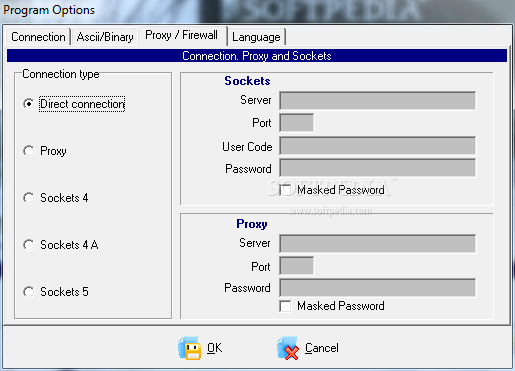Click the OK floppy disk icon
The height and width of the screenshot is (371, 515).
click(190, 348)
